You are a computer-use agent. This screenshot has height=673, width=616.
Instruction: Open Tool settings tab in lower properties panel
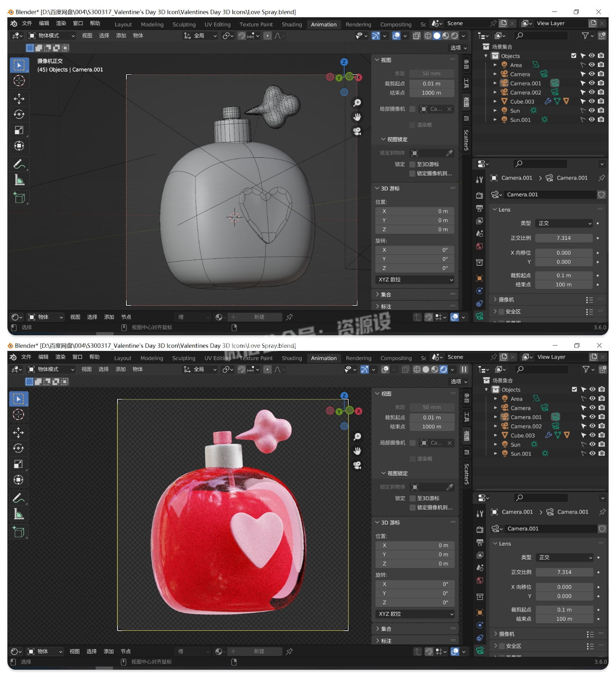[x=480, y=514]
